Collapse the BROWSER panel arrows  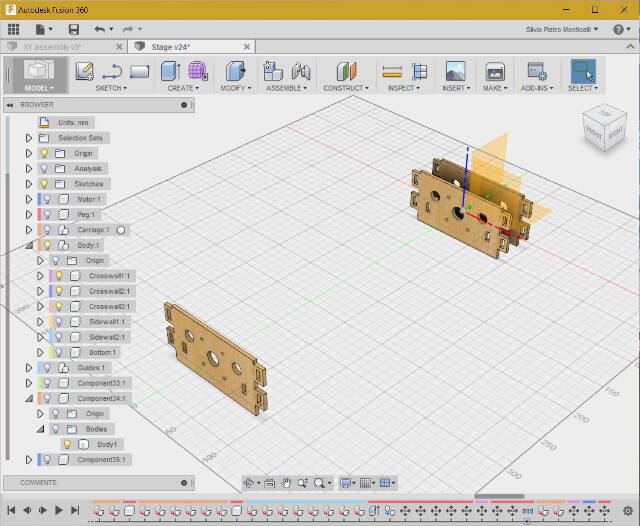(x=9, y=105)
